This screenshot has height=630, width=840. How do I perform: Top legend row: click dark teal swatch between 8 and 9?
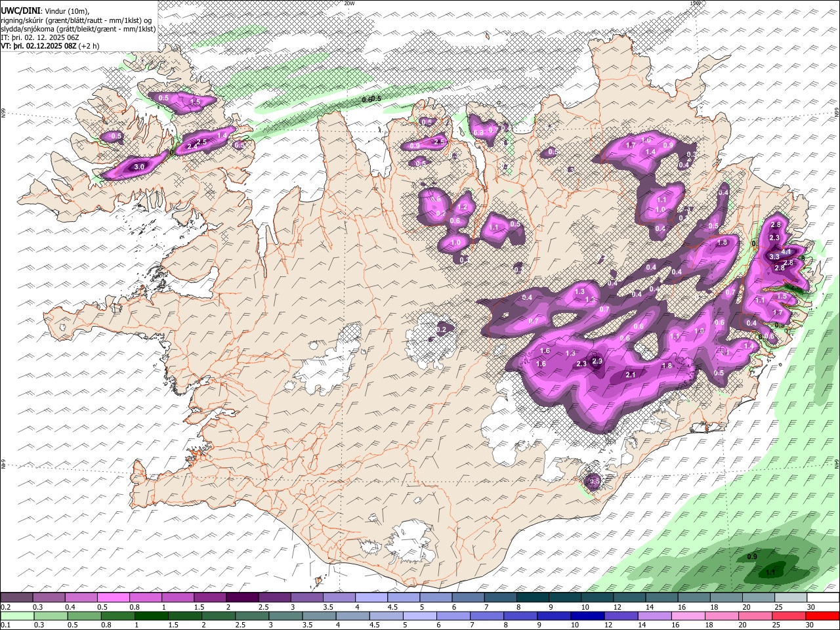tap(533, 597)
